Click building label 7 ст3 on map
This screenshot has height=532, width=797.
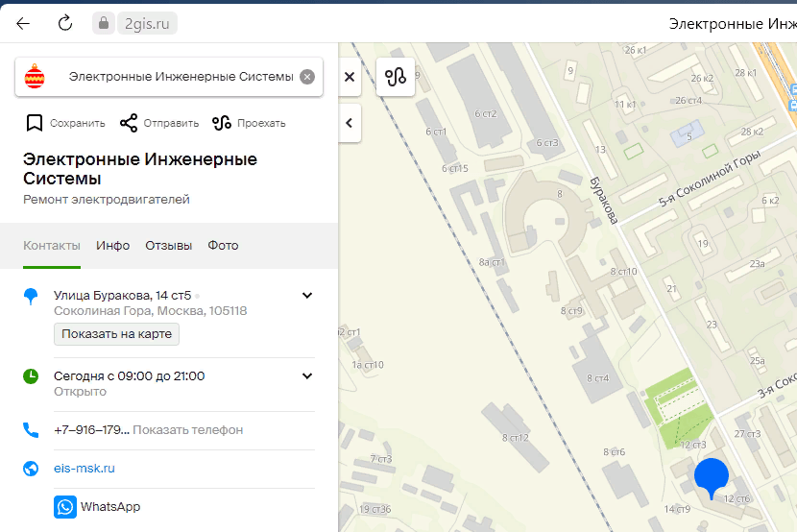pos(381,459)
